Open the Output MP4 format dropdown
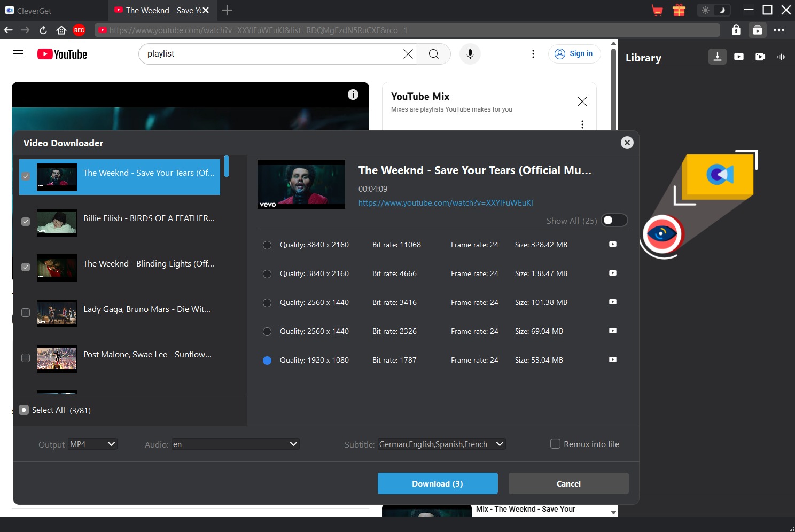 pos(92,444)
